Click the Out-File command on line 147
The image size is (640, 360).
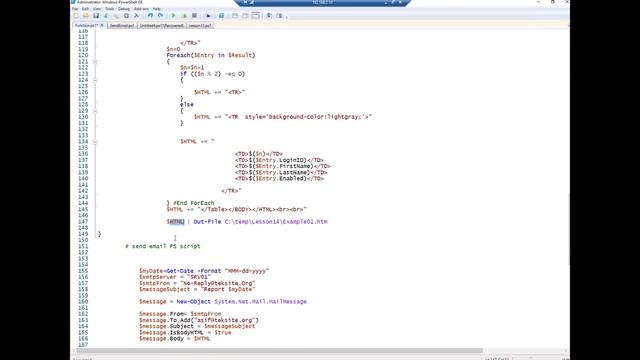click(x=207, y=222)
